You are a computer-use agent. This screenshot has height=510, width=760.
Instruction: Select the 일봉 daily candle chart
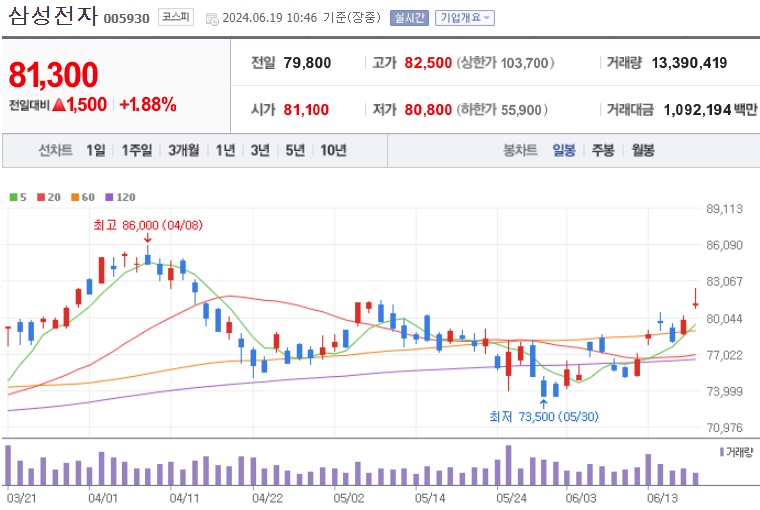pyautogui.click(x=564, y=150)
